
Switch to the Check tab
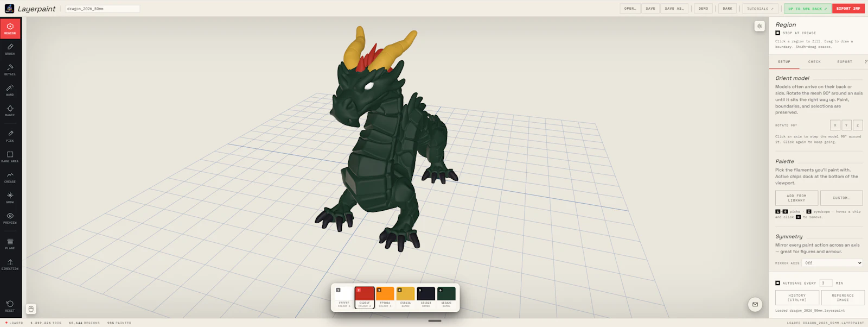click(x=814, y=62)
